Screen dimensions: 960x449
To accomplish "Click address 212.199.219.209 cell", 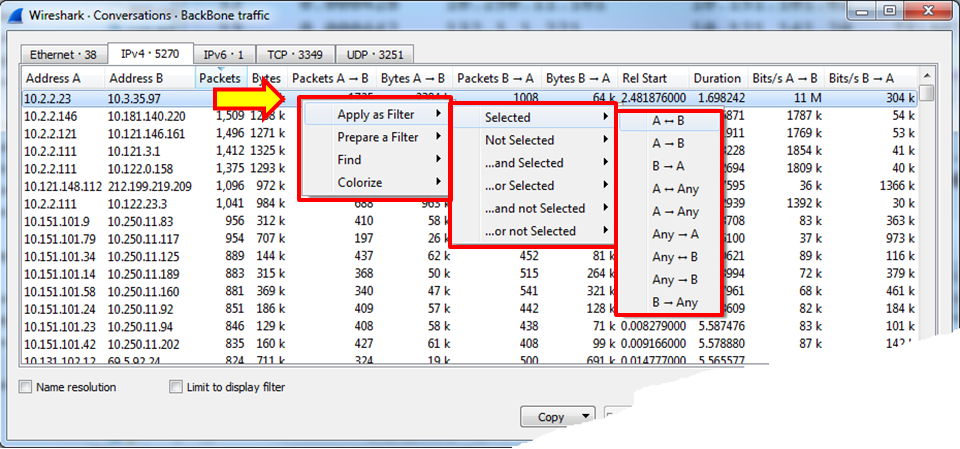I will point(149,186).
